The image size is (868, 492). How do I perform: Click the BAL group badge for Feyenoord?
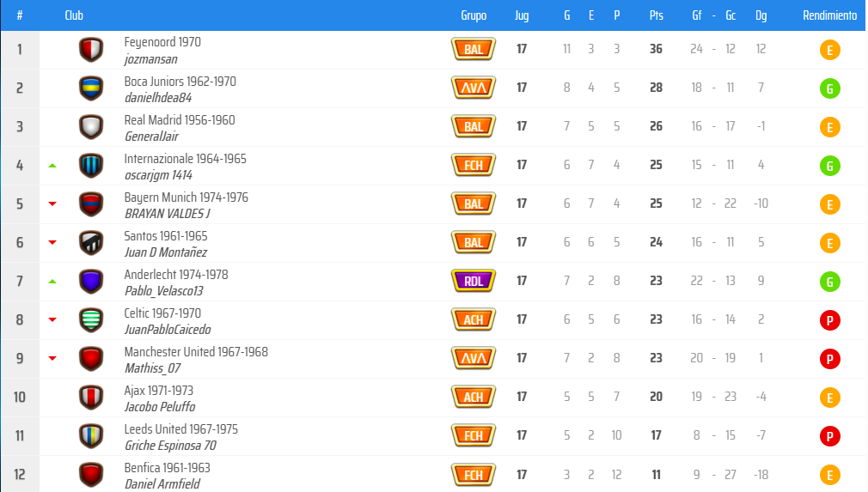[x=474, y=49]
